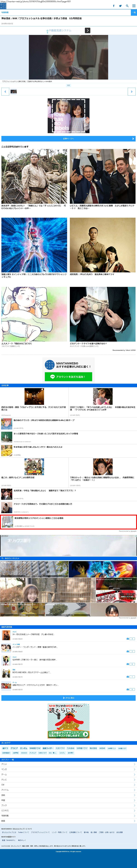
Task: Open 下町ロケット 視聴者もらい泣き article
Action: click(103, 472)
